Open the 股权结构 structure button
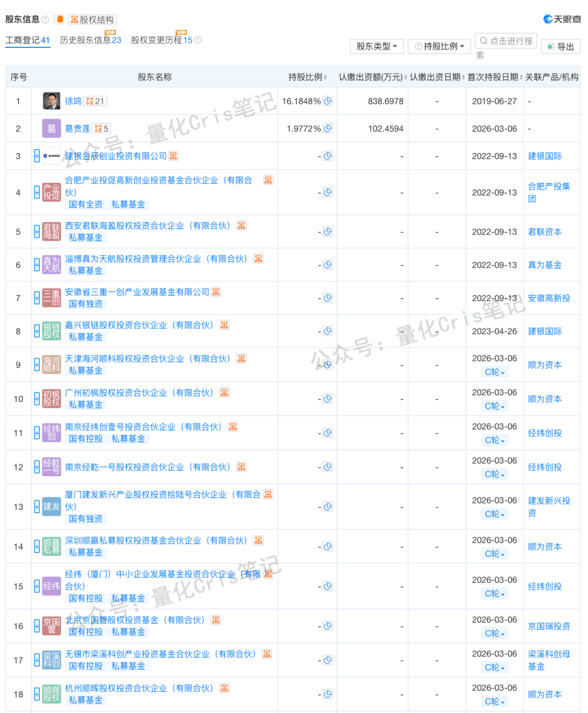 tap(93, 20)
